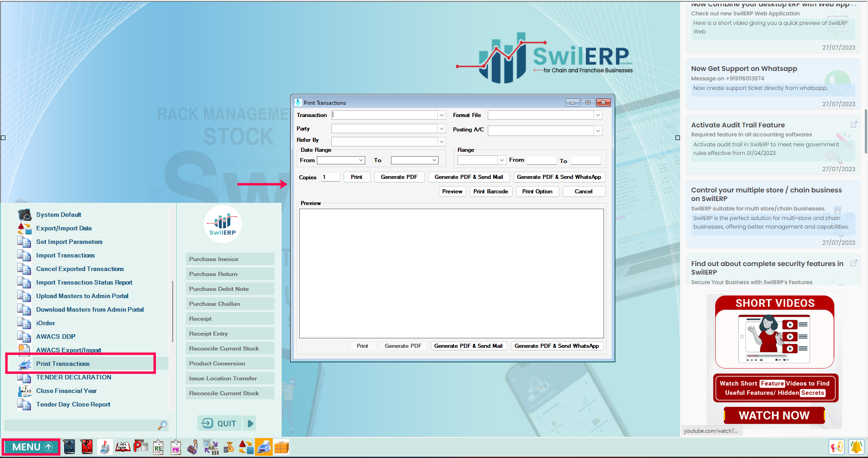Open the red Purchase Invoice (P) toolbar icon
This screenshot has width=868, height=458.
pyautogui.click(x=87, y=447)
